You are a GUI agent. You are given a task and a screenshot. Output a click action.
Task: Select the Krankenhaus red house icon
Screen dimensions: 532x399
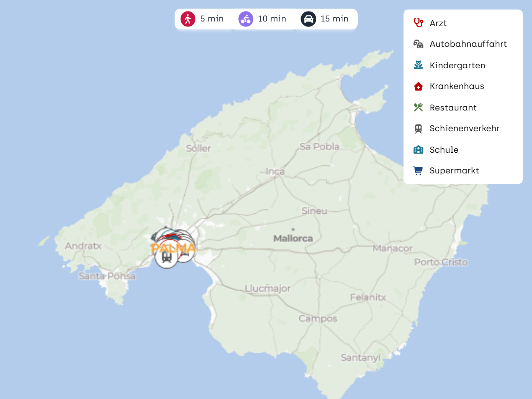pos(418,86)
